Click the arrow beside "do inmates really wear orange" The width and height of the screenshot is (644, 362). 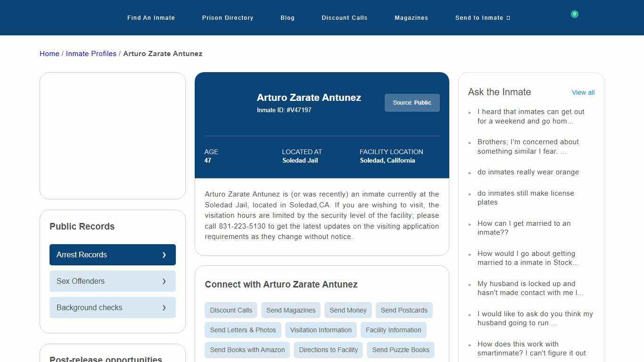click(x=470, y=173)
